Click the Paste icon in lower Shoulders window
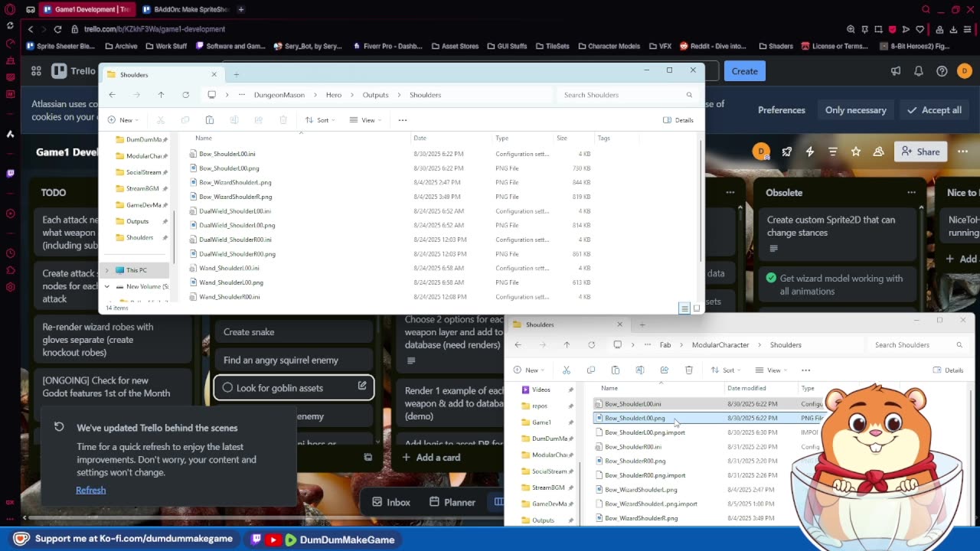 616,370
